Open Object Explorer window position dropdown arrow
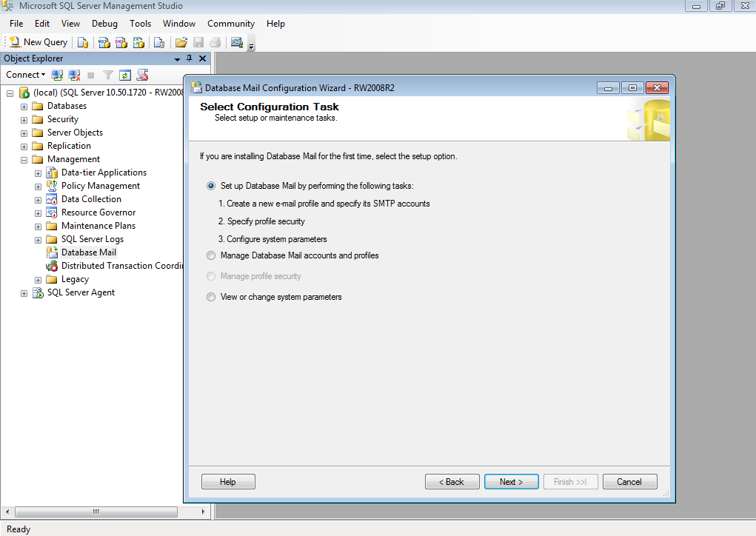Viewport: 756px width, 536px height. point(177,58)
